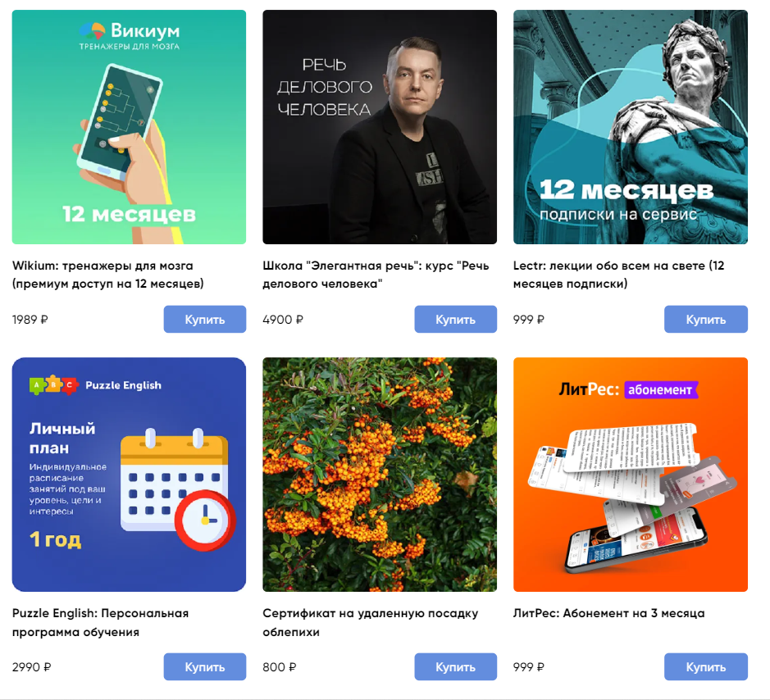770x700 pixels.
Task: Click Купить for Puzzle English program
Action: coord(205,666)
